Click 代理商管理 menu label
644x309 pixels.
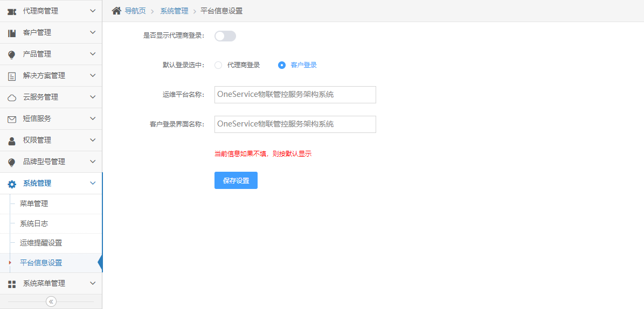coord(40,11)
